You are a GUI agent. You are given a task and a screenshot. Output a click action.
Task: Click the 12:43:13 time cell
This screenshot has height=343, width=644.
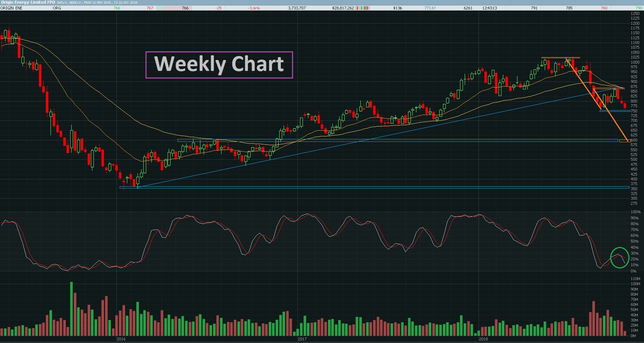point(489,8)
